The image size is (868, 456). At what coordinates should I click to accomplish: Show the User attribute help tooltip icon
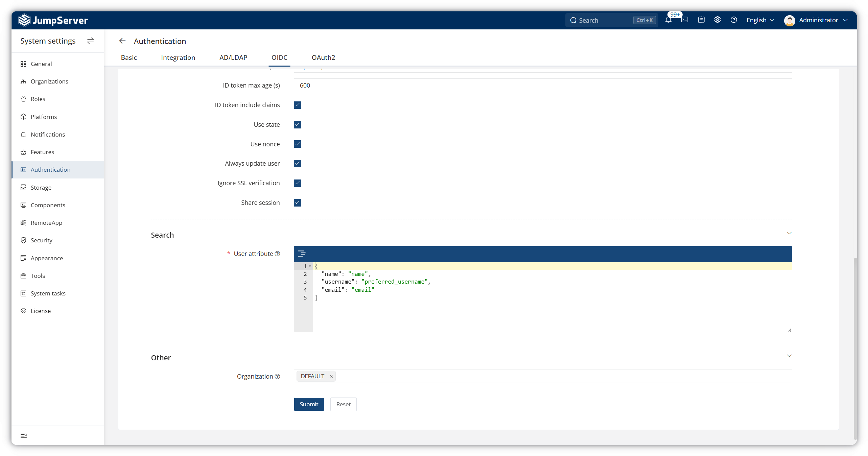coord(277,254)
